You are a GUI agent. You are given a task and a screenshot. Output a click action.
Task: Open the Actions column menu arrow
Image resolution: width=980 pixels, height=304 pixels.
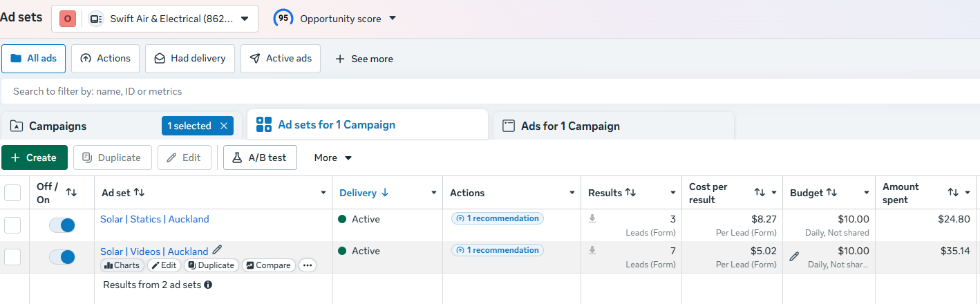point(572,193)
